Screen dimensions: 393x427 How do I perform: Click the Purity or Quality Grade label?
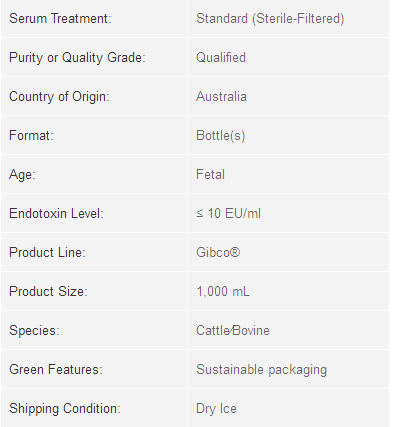pyautogui.click(x=77, y=58)
